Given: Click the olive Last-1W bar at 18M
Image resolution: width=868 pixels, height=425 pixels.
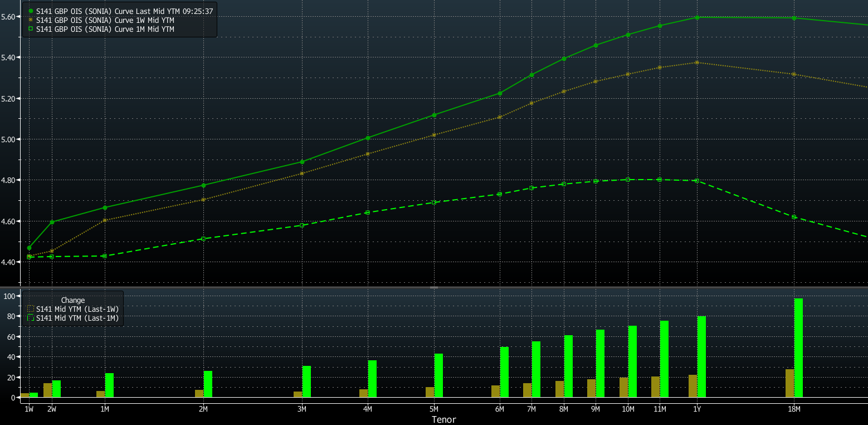Looking at the screenshot, I should click(x=790, y=383).
